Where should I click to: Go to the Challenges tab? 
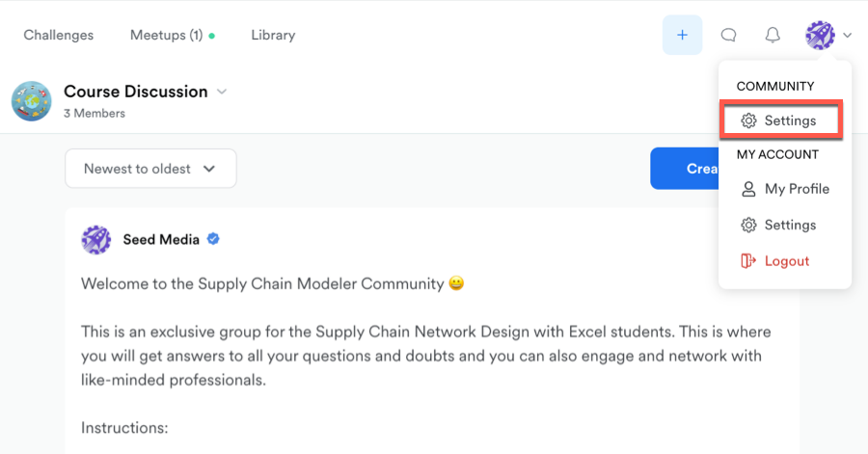[x=59, y=36]
